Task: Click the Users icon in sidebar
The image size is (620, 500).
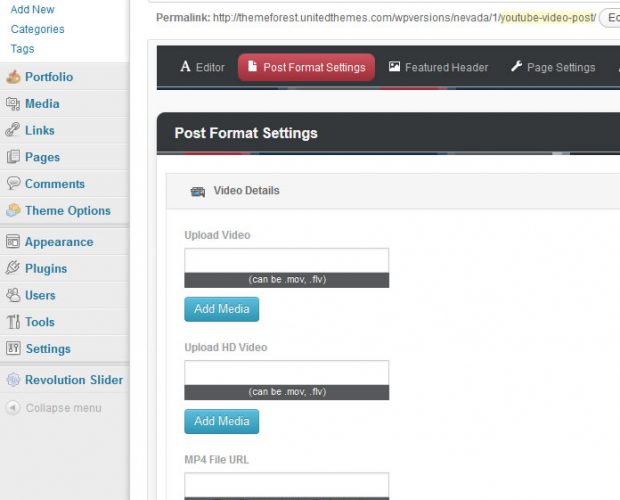Action: (x=13, y=295)
